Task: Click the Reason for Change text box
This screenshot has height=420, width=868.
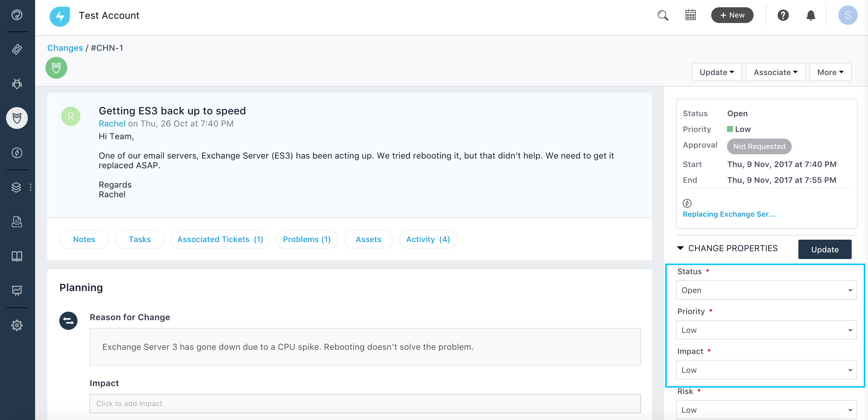Action: 365,346
